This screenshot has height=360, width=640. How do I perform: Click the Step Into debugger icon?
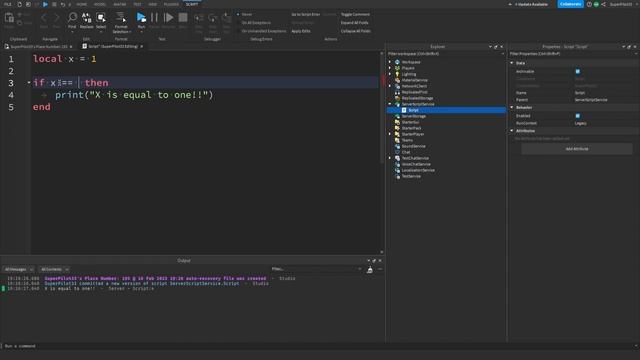pyautogui.click(x=199, y=18)
